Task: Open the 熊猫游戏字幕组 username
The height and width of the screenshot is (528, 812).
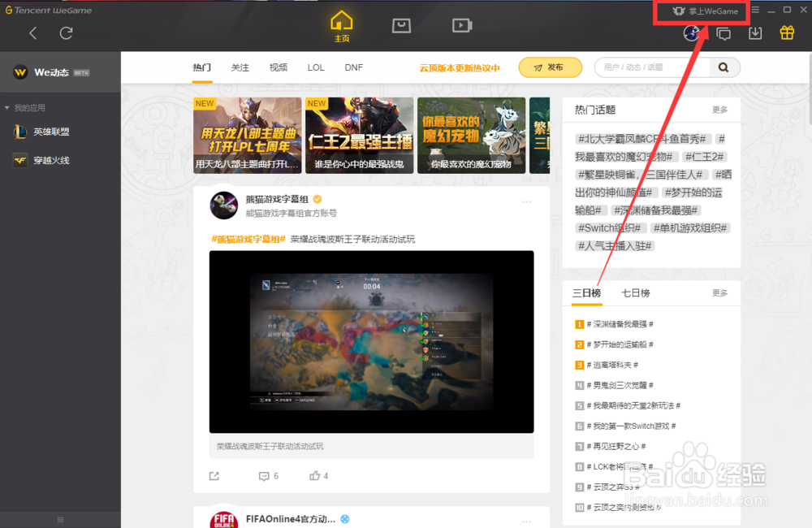Action: click(x=277, y=200)
